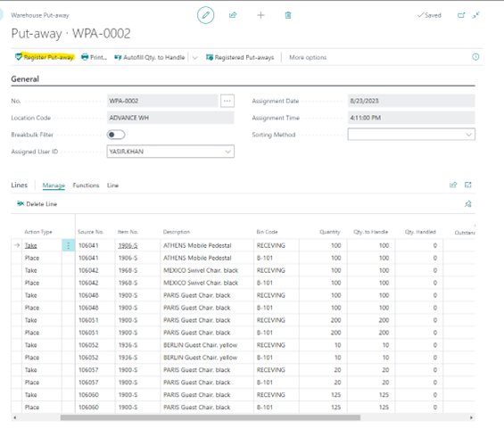Open the Functions menu in Lines
Image resolution: width=504 pixels, height=445 pixels.
click(x=86, y=185)
